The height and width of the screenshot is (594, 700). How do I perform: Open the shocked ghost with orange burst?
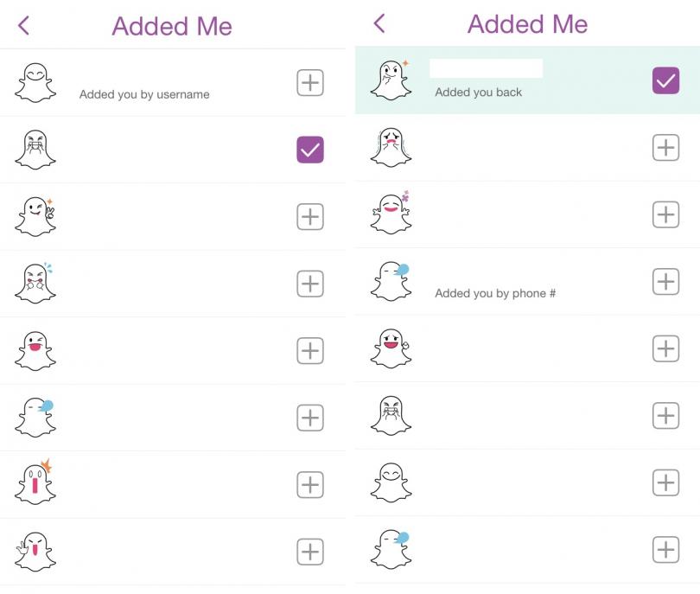pyautogui.click(x=35, y=483)
